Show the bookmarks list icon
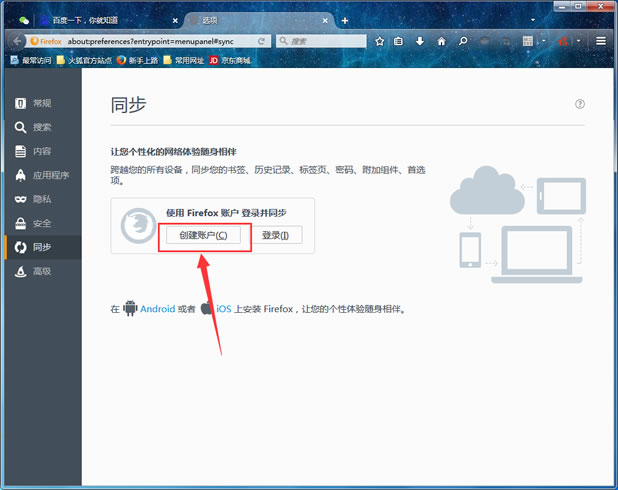Screen dimensions: 618x490 point(399,41)
